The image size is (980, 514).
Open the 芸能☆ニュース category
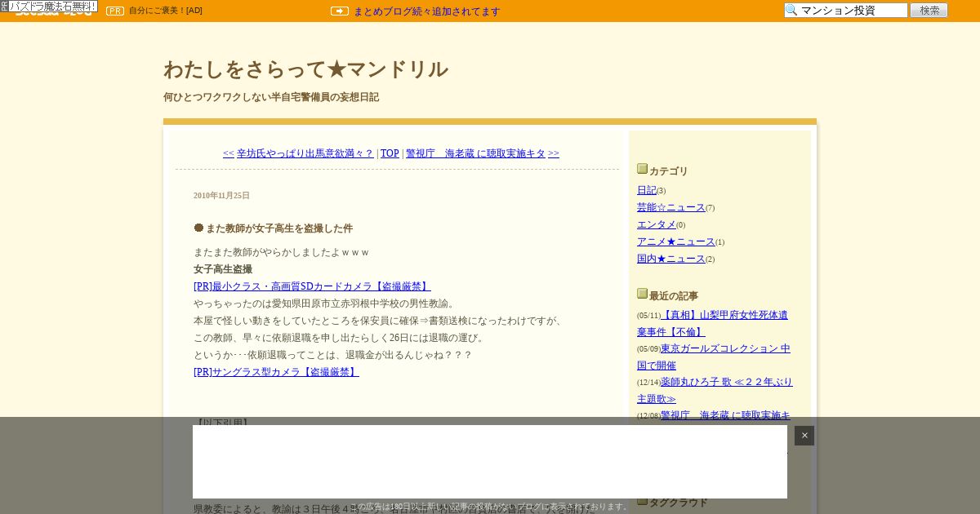pos(671,207)
